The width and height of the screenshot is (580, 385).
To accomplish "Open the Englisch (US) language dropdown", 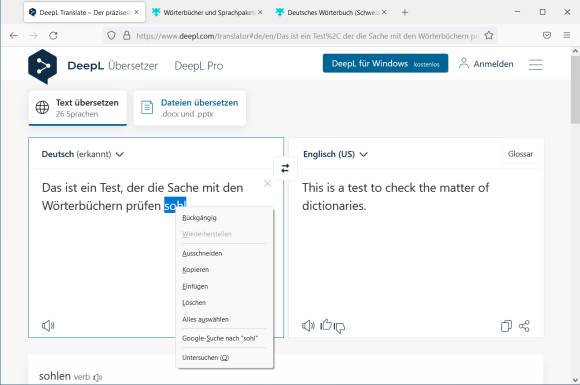I will pos(335,154).
